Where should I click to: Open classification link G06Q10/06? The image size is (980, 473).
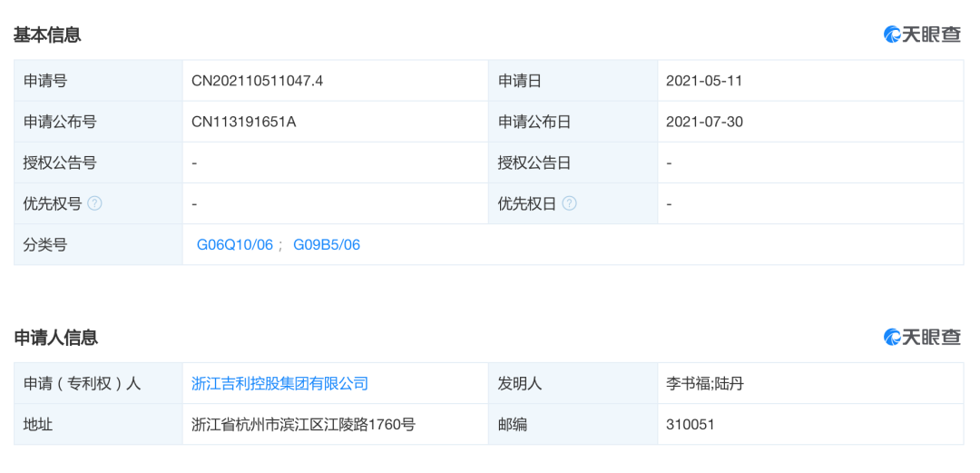[235, 245]
